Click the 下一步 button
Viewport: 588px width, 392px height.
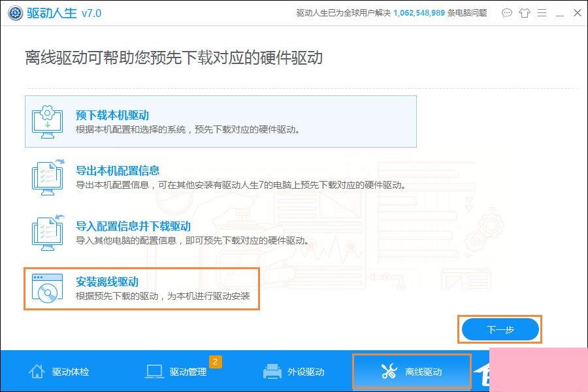pos(500,329)
